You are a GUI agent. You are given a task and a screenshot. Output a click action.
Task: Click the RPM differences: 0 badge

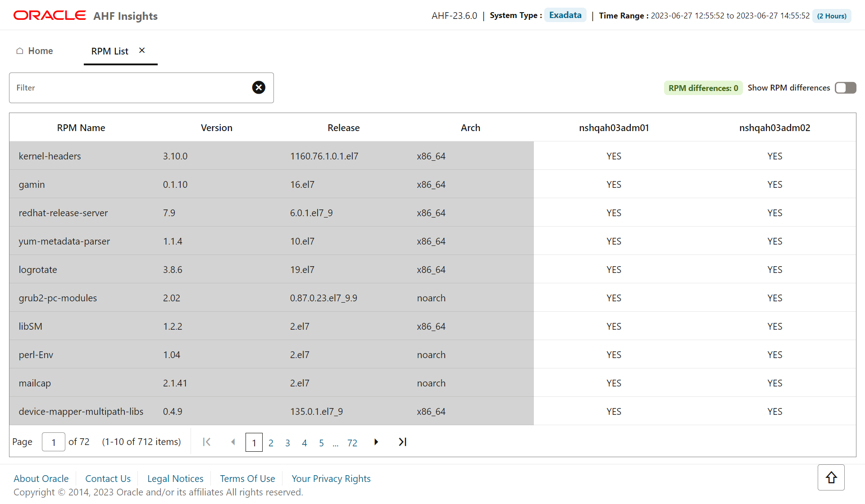point(703,88)
